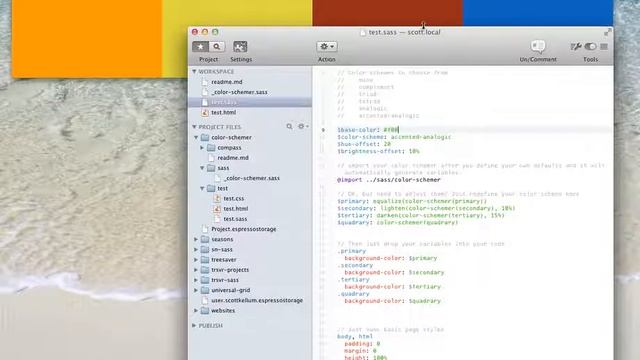Screen dimensions: 640x360
Task: Click the orange swatch in the background page
Action: pyautogui.click(x=87, y=39)
